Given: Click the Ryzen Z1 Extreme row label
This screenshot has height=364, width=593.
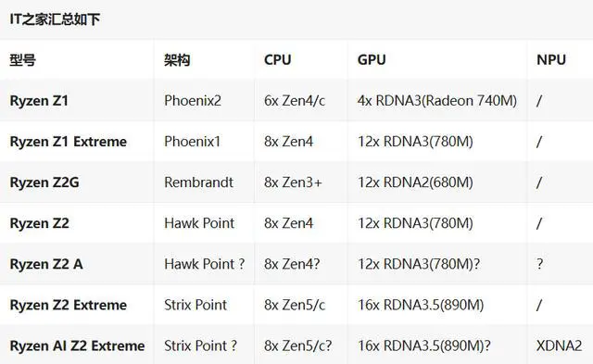Looking at the screenshot, I should coord(69,142).
